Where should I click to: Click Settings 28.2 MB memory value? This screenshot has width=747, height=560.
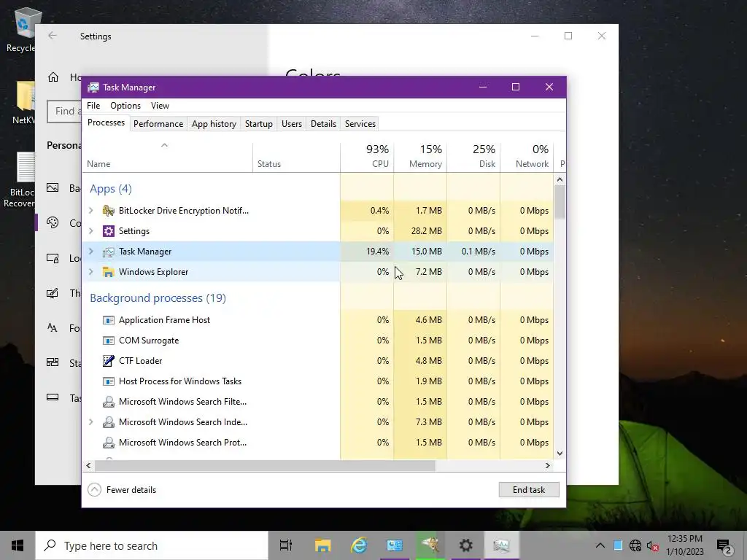pyautogui.click(x=426, y=231)
